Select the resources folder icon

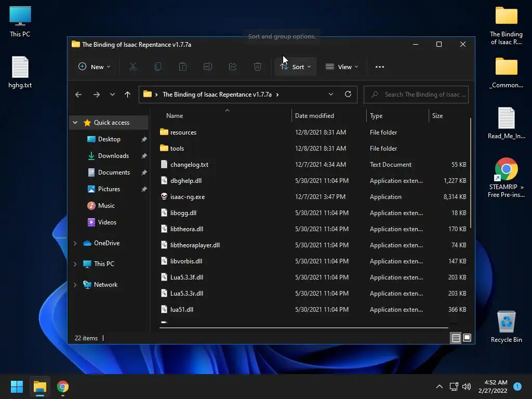(x=164, y=132)
